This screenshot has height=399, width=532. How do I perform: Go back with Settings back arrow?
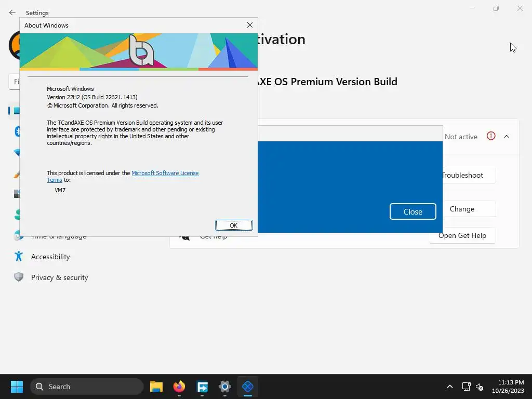12,12
